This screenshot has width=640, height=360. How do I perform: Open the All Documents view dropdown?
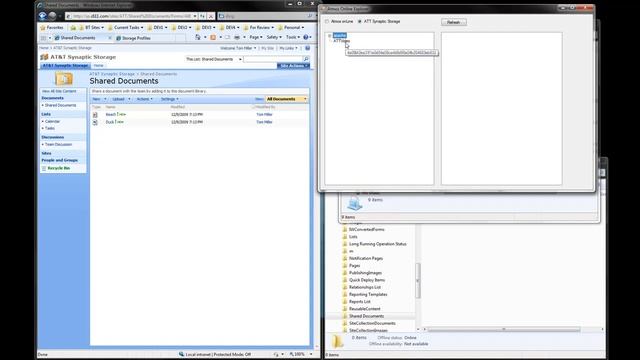[x=287, y=99]
